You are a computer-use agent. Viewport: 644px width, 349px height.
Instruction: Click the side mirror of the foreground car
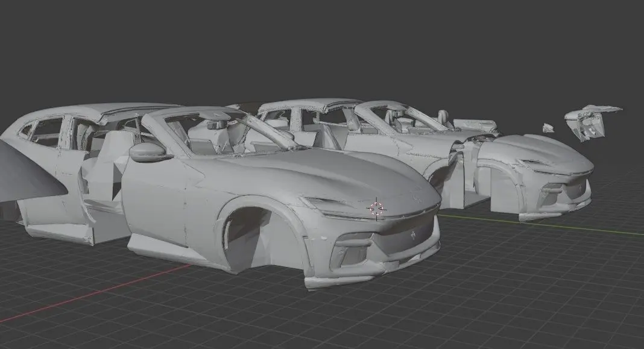(x=151, y=152)
